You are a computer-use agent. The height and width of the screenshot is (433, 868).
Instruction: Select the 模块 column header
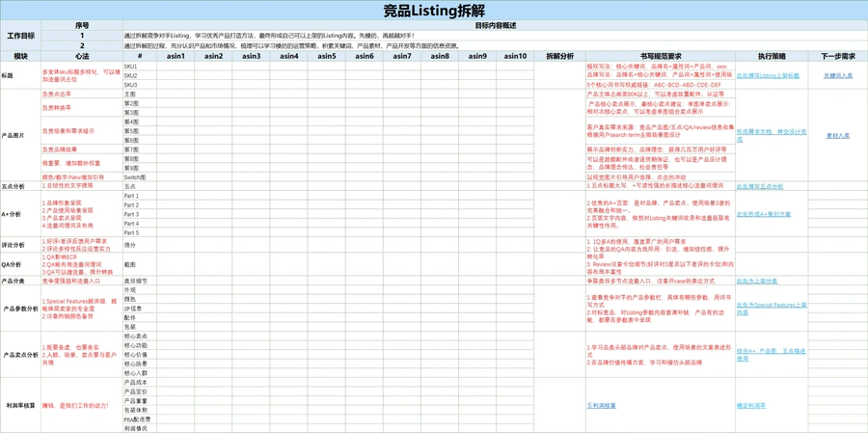tap(20, 56)
